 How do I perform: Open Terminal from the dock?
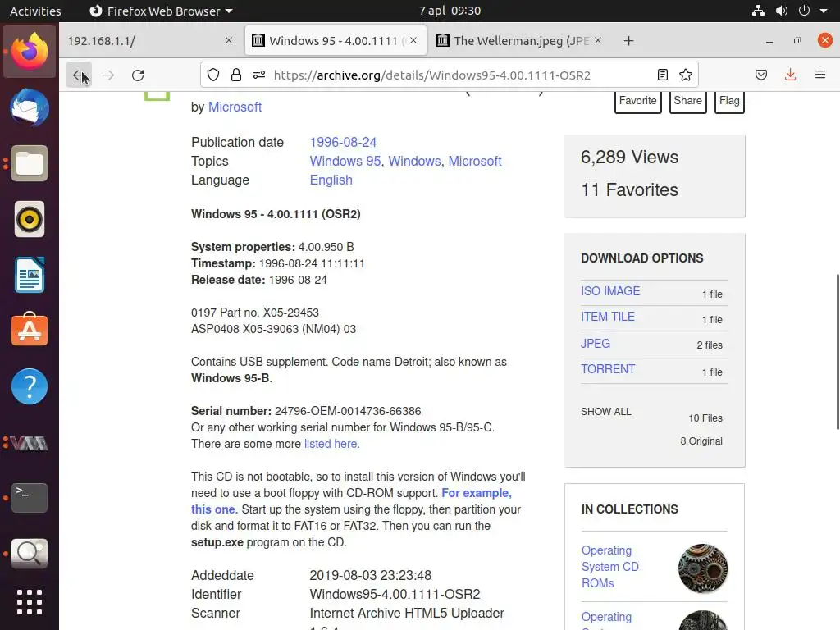click(x=30, y=498)
